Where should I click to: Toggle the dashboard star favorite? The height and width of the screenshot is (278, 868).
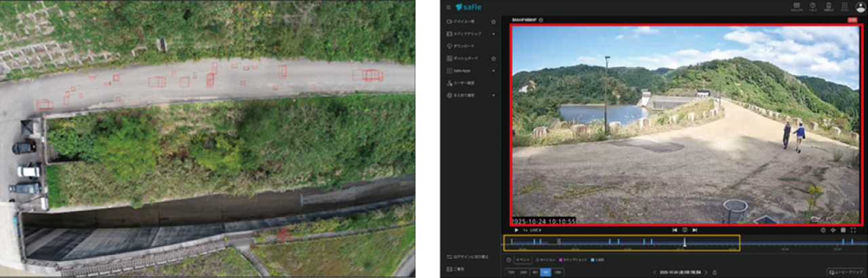click(493, 58)
